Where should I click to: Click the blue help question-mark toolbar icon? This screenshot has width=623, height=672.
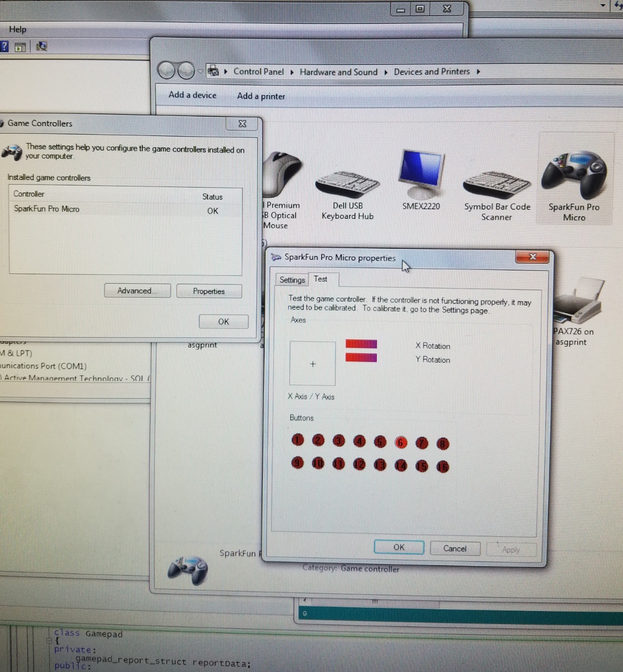4,47
